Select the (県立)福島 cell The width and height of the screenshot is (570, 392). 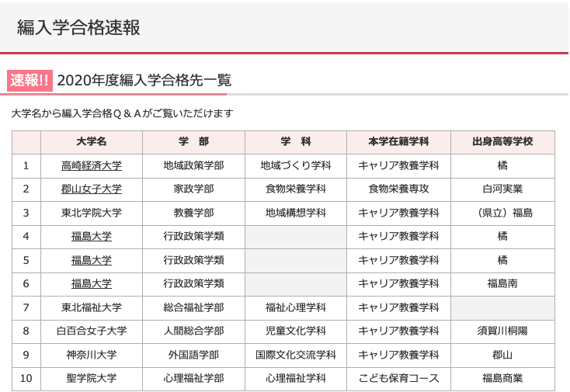pyautogui.click(x=502, y=213)
